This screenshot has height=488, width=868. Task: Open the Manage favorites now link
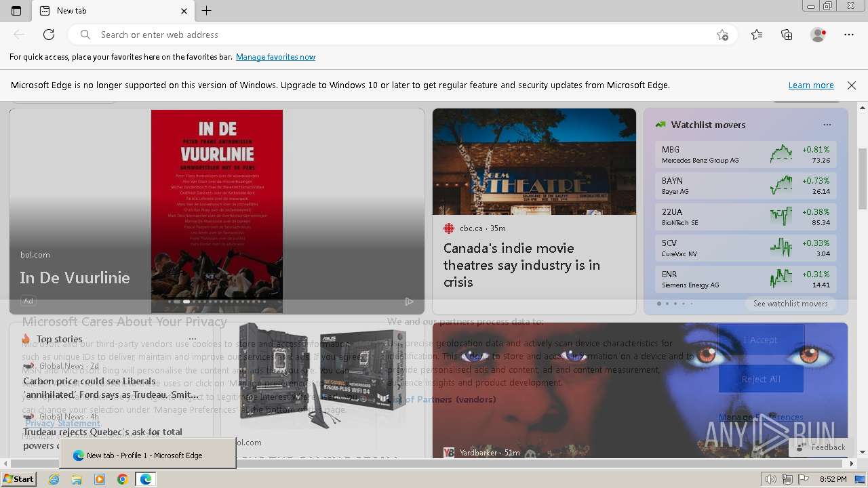coord(275,57)
